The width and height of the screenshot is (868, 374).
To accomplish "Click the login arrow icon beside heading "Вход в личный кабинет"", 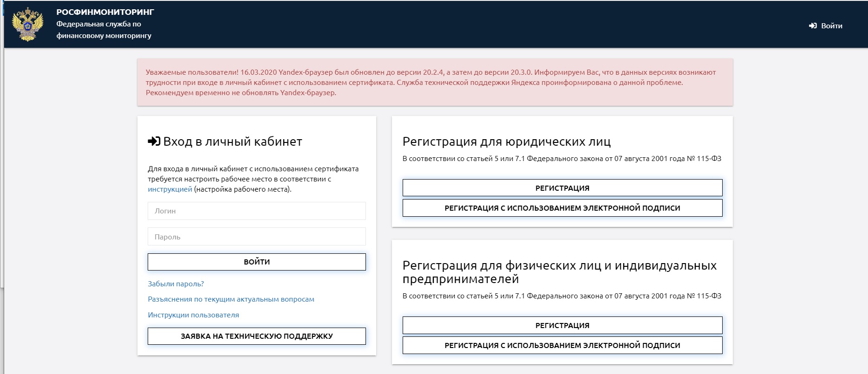I will click(x=154, y=142).
